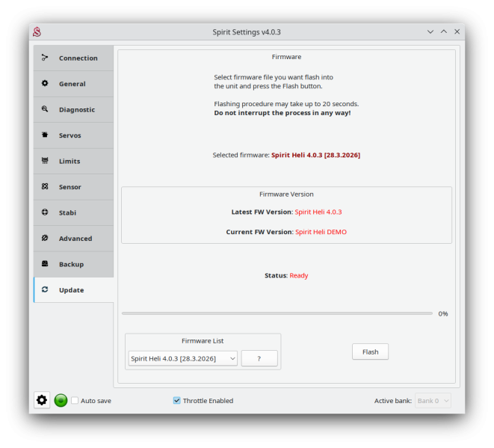This screenshot has height=448, width=494.
Task: Click the Stabi tab icon
Action: click(45, 212)
